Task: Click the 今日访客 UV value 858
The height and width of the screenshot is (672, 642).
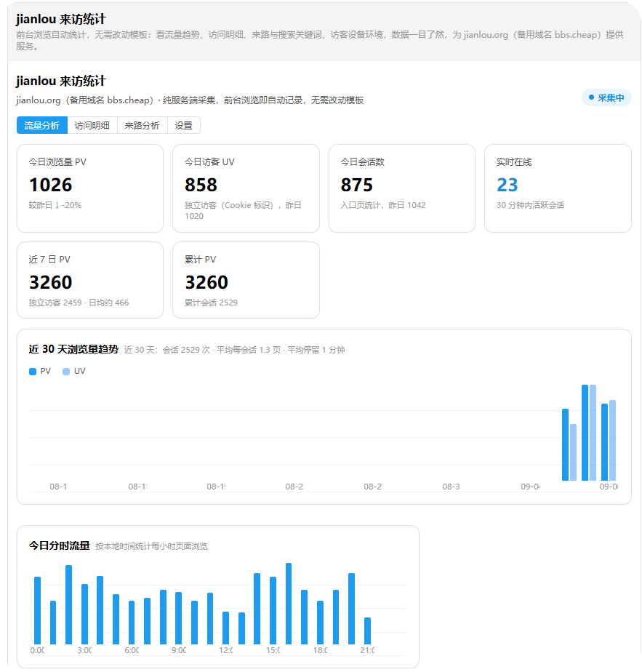Action: coord(201,185)
